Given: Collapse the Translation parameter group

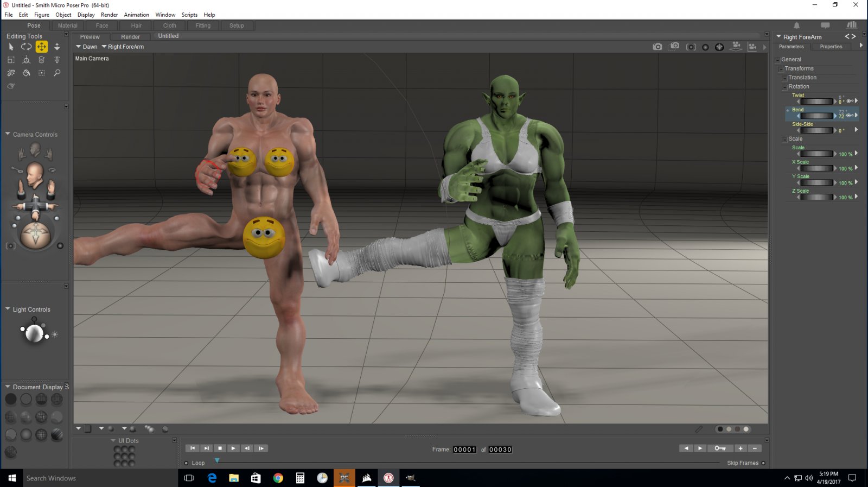Looking at the screenshot, I should point(784,78).
